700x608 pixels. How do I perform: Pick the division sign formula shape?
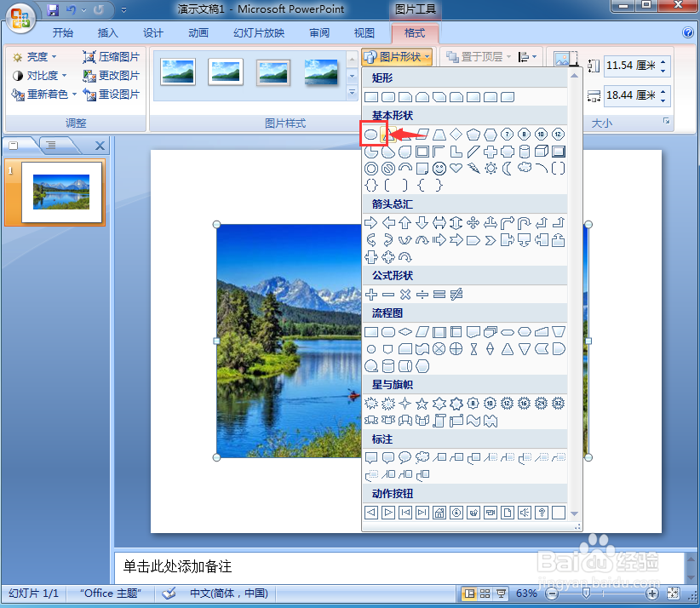[422, 294]
